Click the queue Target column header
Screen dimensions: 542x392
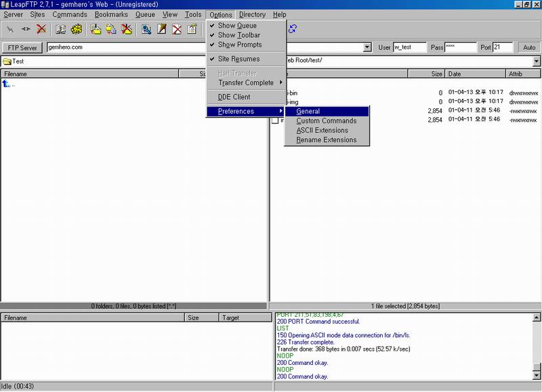[x=245, y=318]
